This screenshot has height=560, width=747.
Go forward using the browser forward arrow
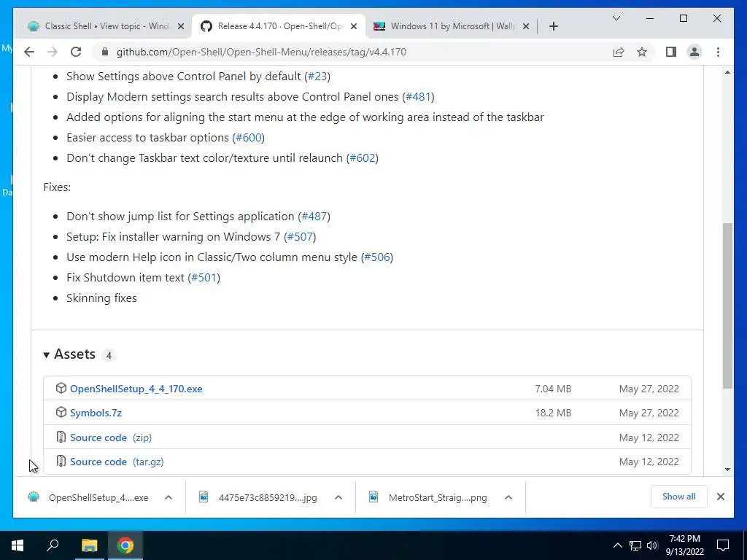pyautogui.click(x=53, y=52)
